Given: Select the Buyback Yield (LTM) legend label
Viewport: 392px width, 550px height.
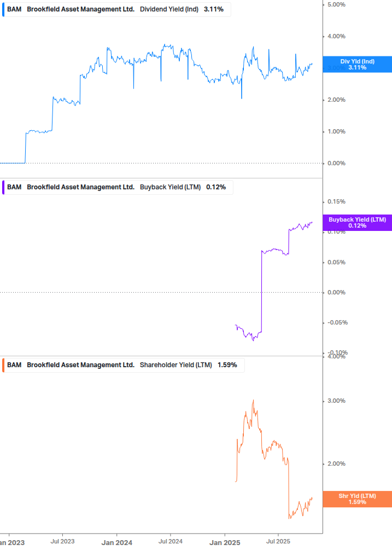Looking at the screenshot, I should (170, 187).
